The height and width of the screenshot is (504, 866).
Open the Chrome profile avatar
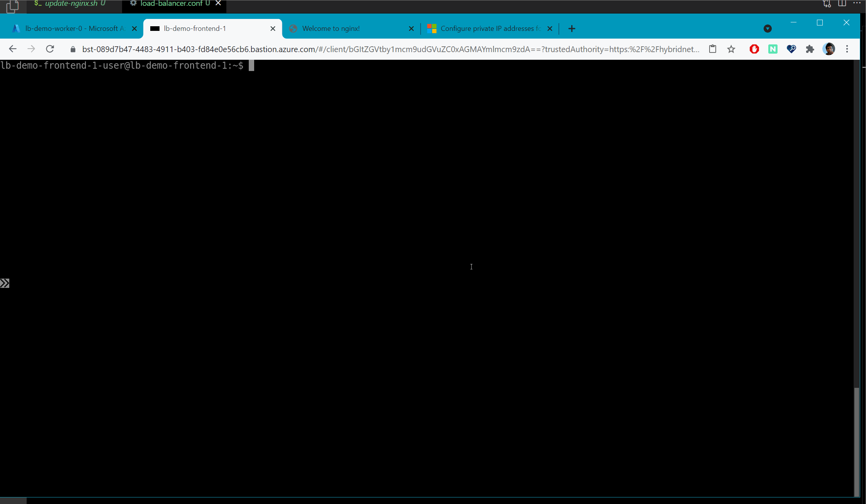pyautogui.click(x=829, y=49)
